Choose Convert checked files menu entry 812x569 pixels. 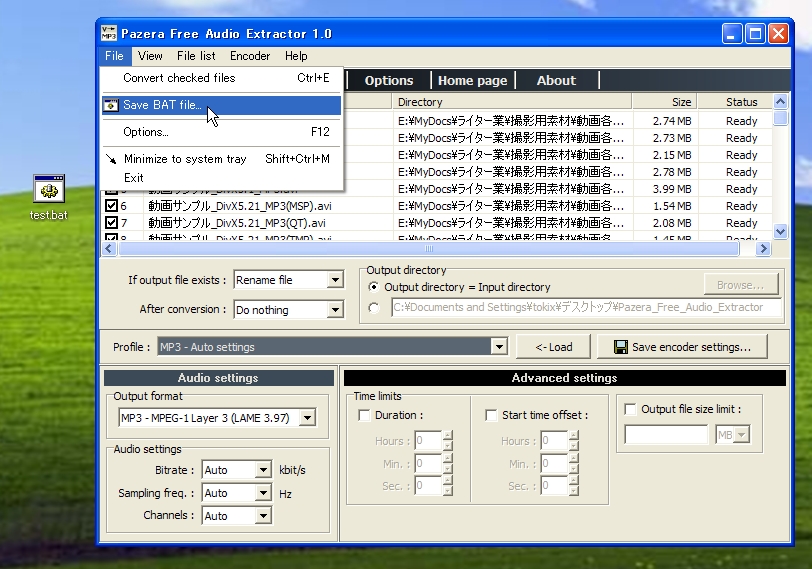[x=222, y=78]
